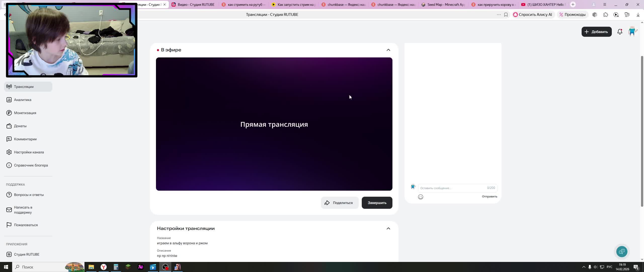Click the profile avatar in header

click(632, 31)
